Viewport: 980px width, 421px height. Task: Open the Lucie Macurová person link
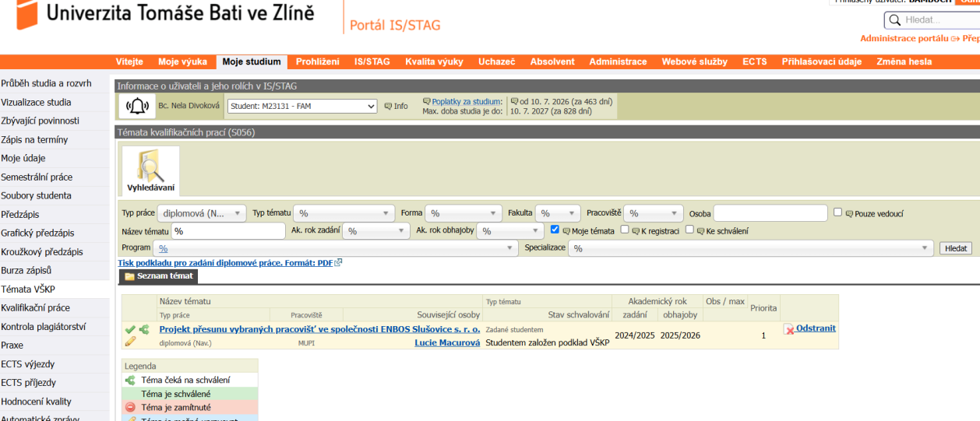click(x=447, y=342)
